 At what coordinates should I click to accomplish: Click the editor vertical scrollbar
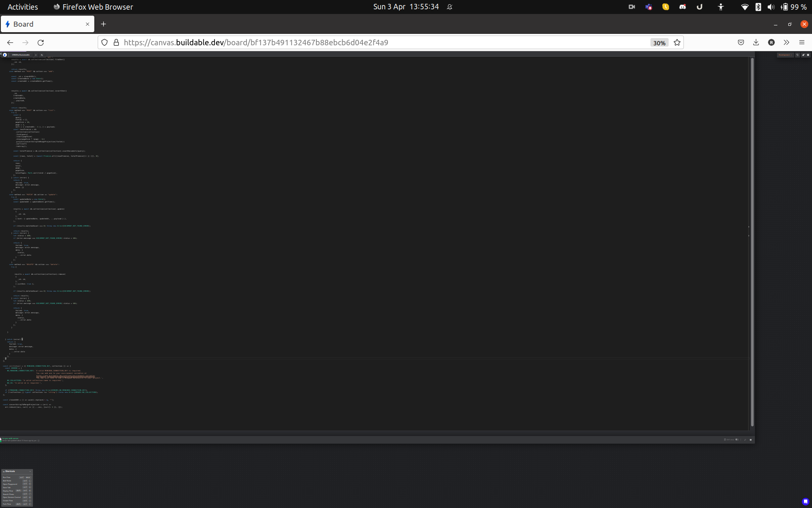(x=752, y=241)
